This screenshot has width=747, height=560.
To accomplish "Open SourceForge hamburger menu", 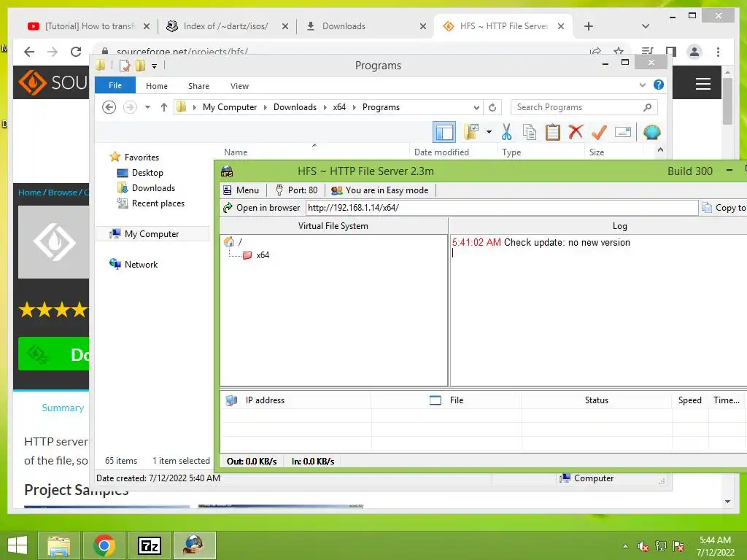I will (x=703, y=84).
